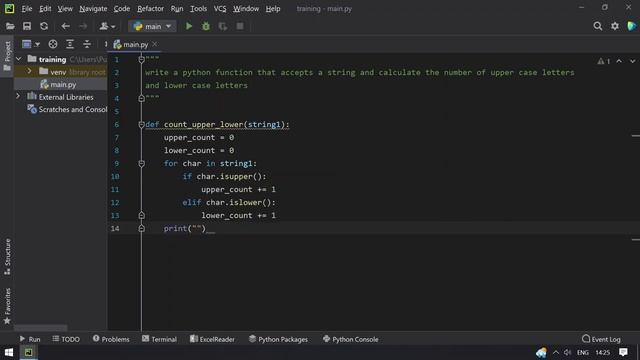
Task: Fold the function definition at line 6
Action: [141, 124]
